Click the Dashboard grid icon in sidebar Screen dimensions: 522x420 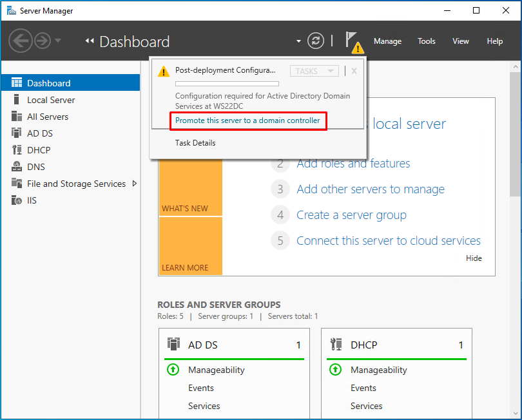(17, 82)
